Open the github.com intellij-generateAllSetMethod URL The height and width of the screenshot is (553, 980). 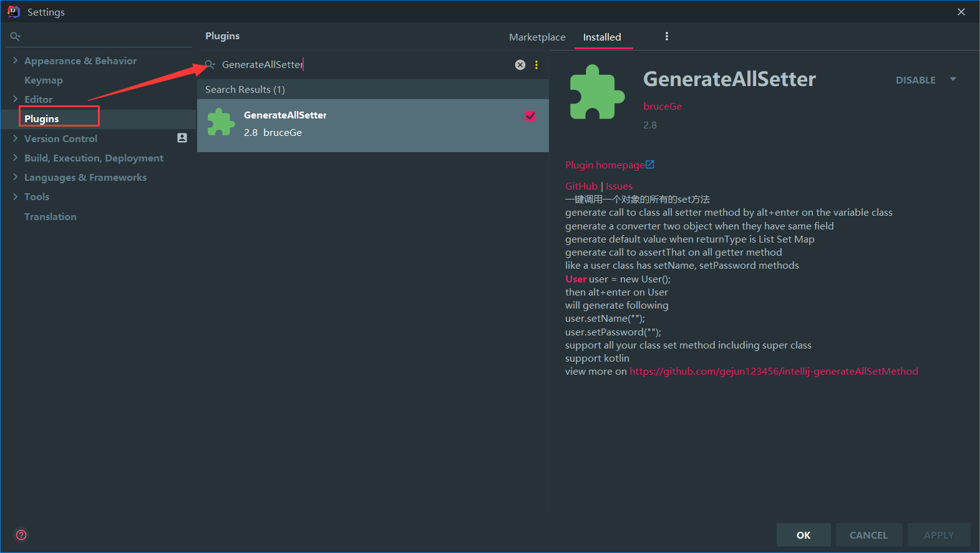click(774, 371)
